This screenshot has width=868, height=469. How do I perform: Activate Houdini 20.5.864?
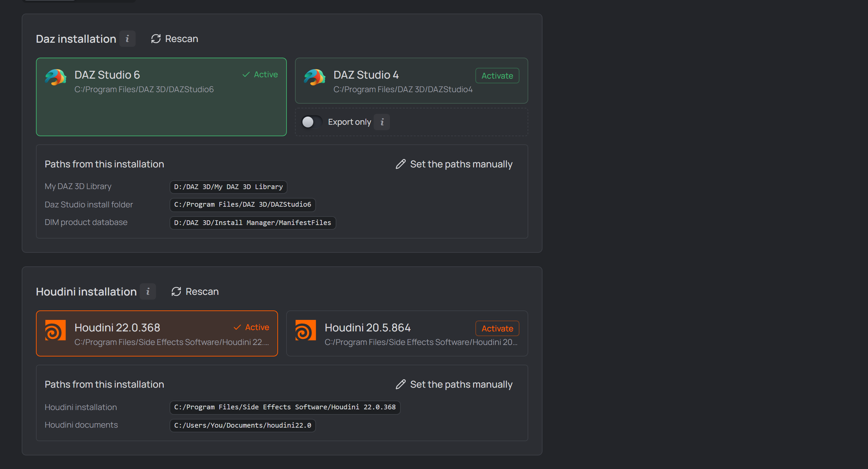(497, 328)
